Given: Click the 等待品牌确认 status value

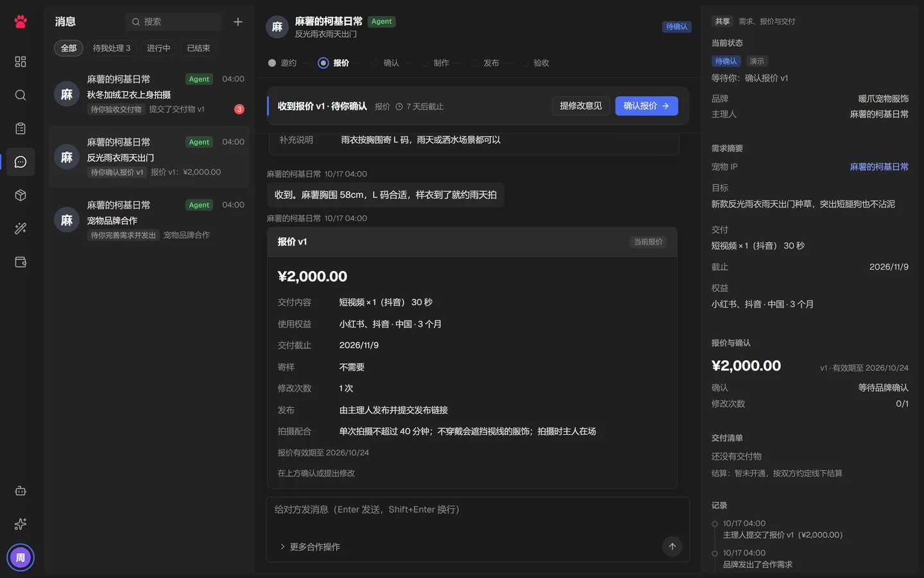Looking at the screenshot, I should coord(884,388).
